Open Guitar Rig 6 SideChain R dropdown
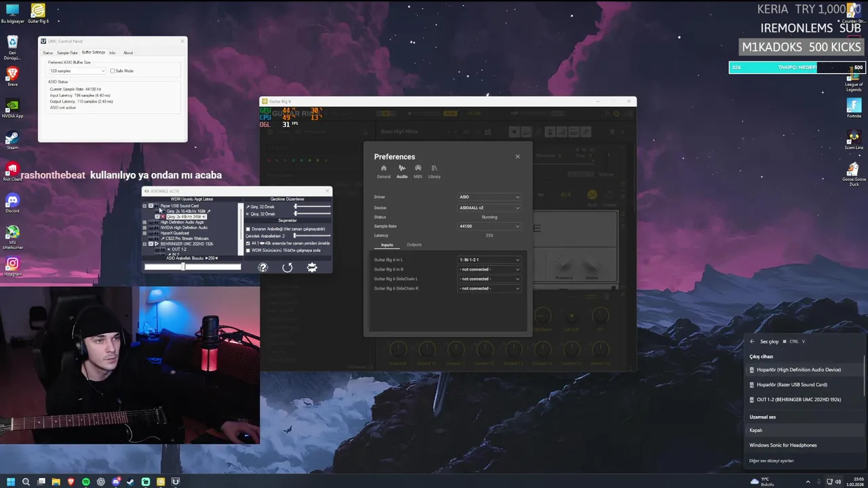The image size is (868, 488). [490, 288]
